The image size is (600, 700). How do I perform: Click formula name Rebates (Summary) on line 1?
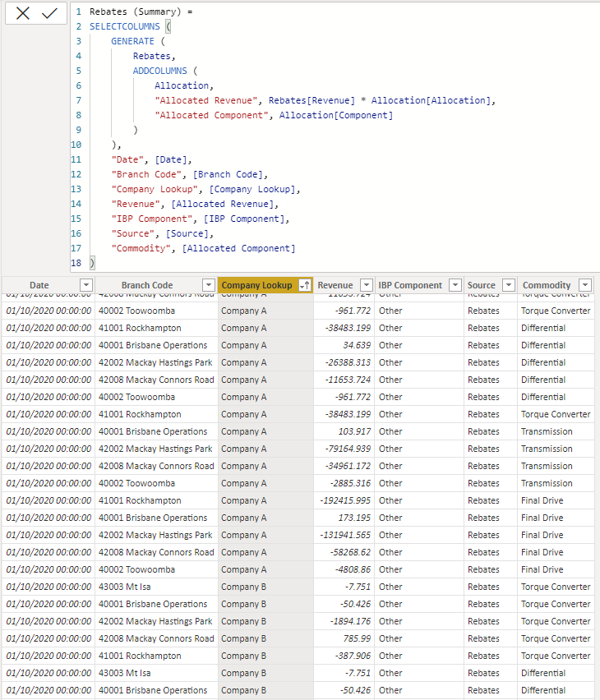(136, 12)
